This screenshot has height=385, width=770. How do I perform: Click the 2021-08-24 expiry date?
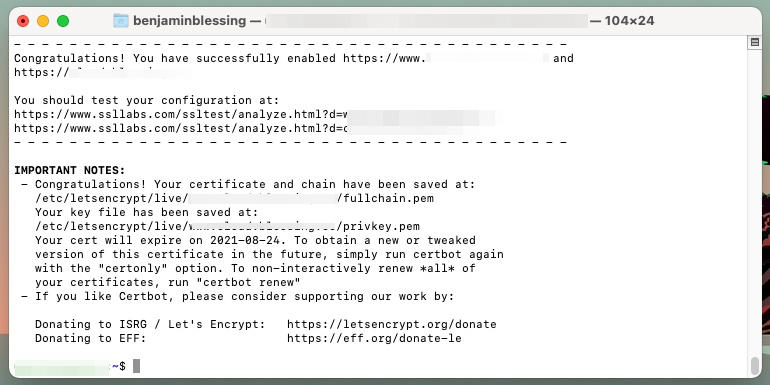(x=245, y=241)
